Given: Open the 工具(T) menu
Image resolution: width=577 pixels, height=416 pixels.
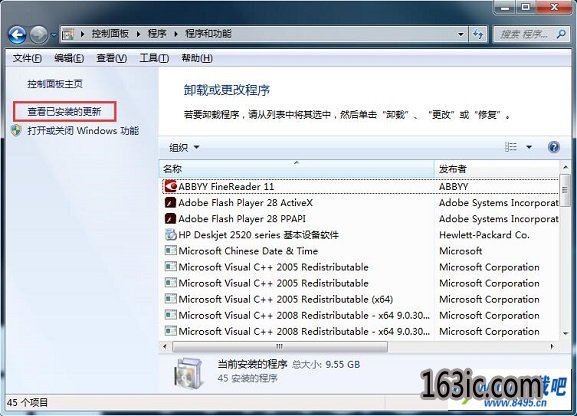Looking at the screenshot, I should tap(154, 58).
